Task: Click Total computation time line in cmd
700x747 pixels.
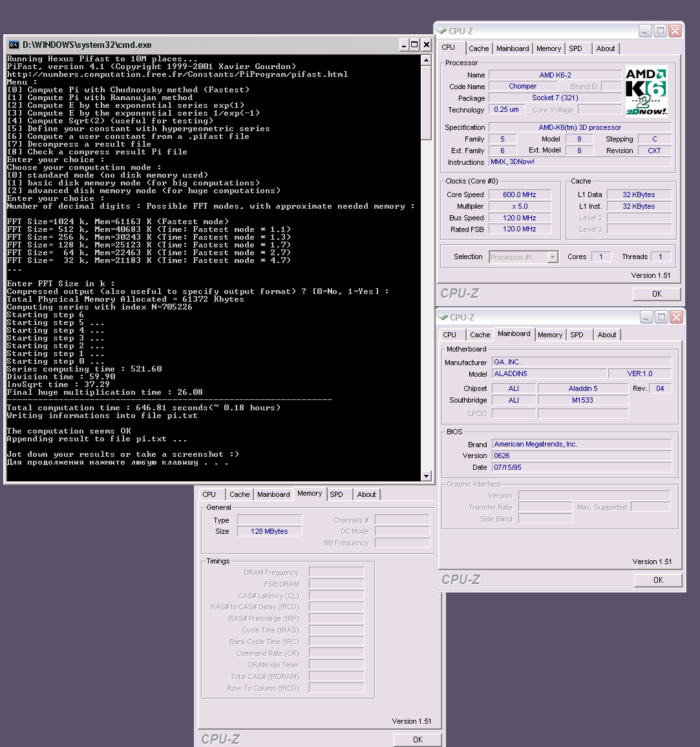Action: point(143,408)
